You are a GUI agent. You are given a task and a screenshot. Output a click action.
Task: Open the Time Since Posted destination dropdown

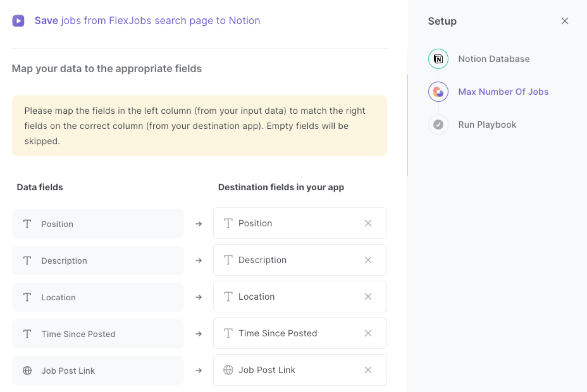(x=300, y=333)
